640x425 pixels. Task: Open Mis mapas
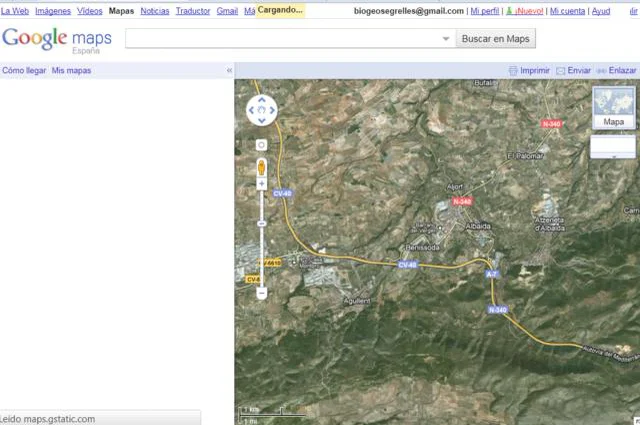(x=71, y=71)
